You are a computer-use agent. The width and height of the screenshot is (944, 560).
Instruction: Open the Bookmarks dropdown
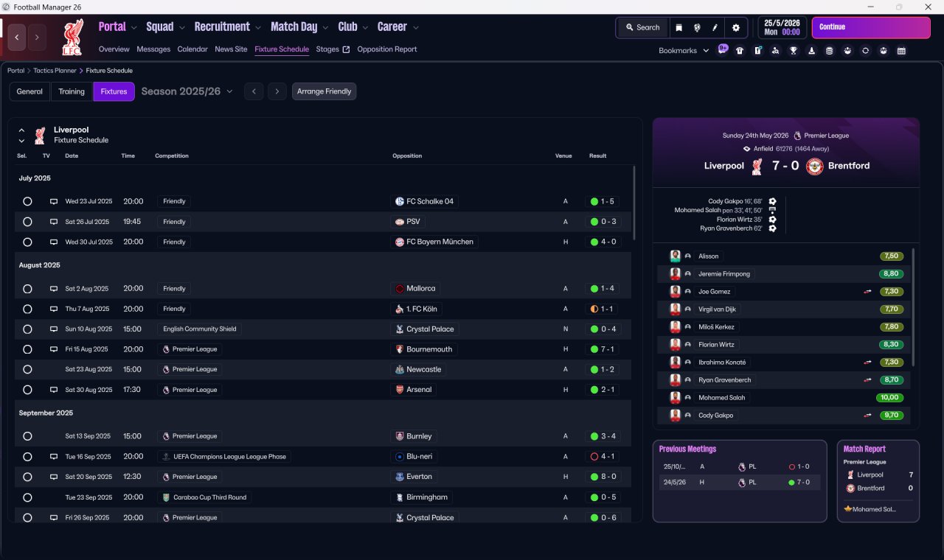tap(684, 50)
